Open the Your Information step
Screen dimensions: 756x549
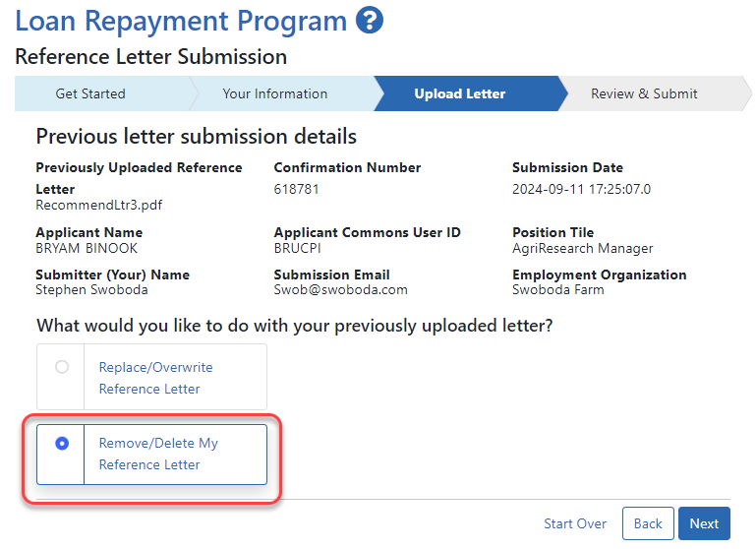click(274, 94)
